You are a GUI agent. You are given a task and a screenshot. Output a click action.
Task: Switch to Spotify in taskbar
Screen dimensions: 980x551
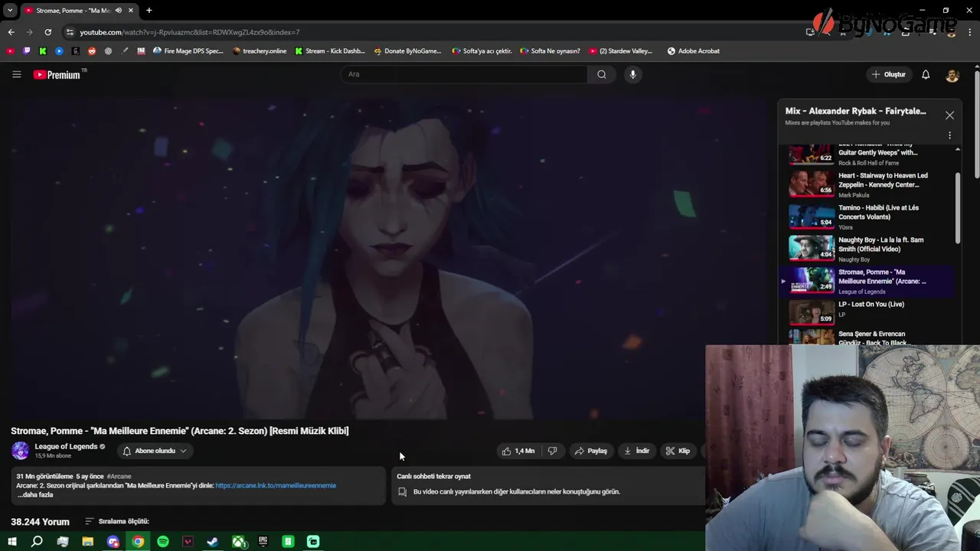[x=163, y=542]
